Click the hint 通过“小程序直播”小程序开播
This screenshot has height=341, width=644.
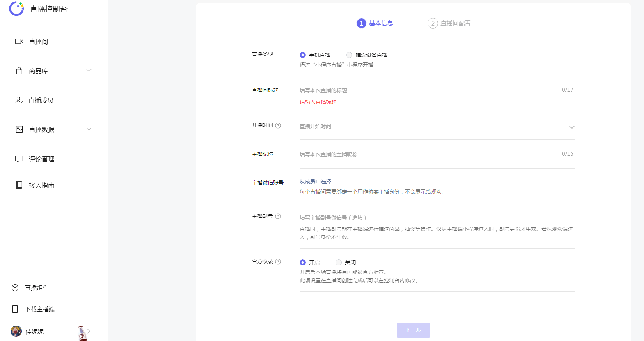pyautogui.click(x=336, y=65)
